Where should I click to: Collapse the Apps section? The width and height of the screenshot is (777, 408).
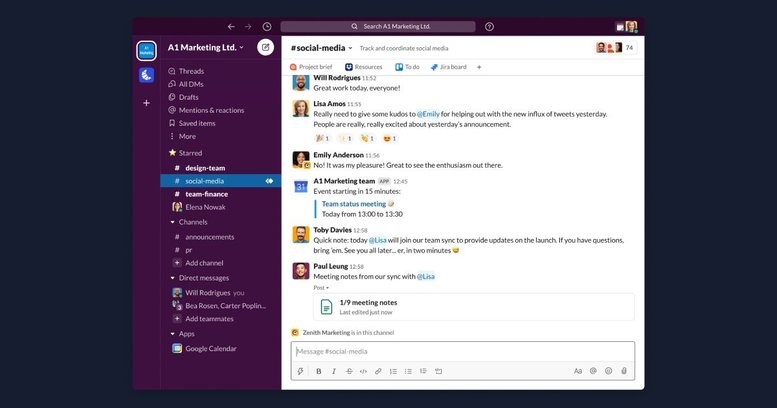[172, 334]
